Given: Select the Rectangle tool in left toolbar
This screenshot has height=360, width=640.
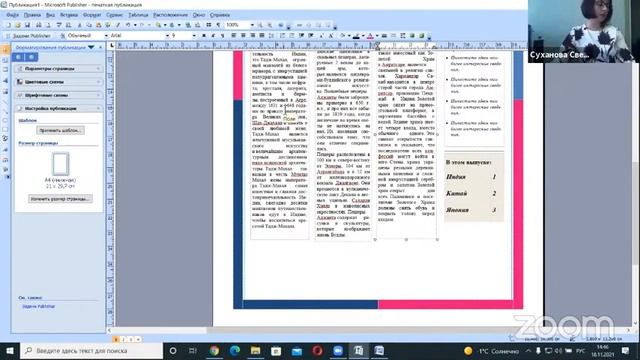Looking at the screenshot, I should [5, 130].
